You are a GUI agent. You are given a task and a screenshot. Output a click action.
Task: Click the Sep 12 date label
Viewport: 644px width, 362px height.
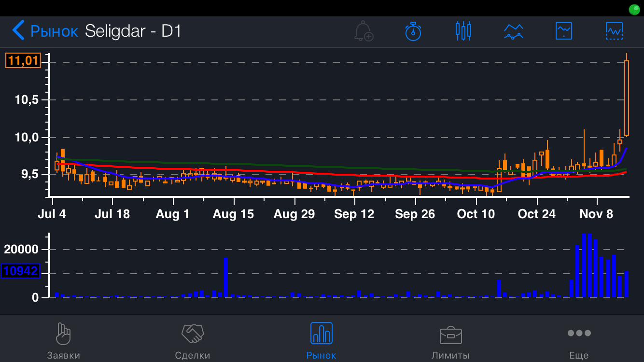point(354,214)
